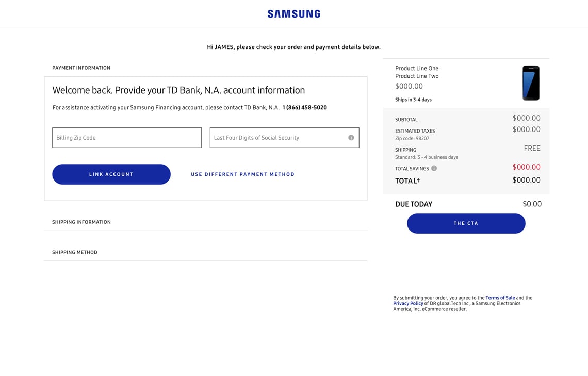Focus Last Four Digits of Social Security field
Image resolution: width=588 pixels, height=376 pixels.
(279, 138)
